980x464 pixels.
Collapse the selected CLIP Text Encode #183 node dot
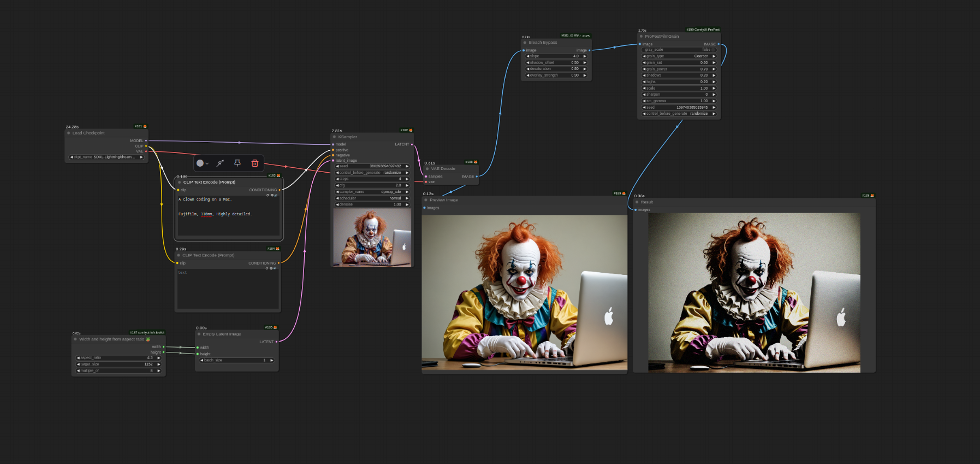pos(179,182)
